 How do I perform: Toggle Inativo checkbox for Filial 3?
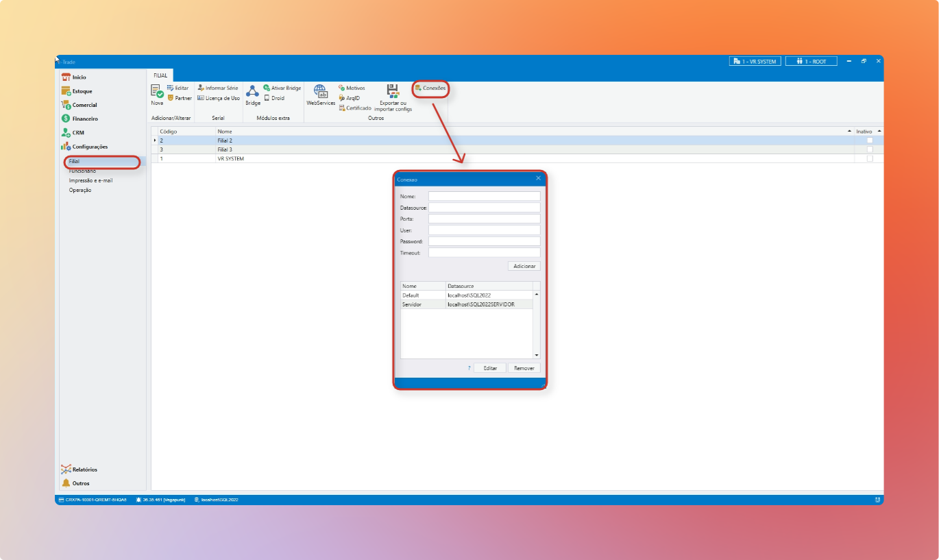tap(870, 149)
